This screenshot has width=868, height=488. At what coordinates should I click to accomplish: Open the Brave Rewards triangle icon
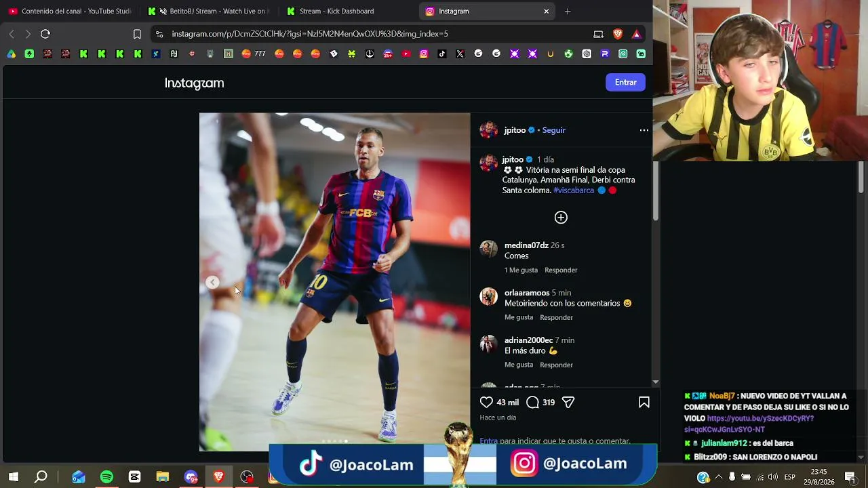pos(636,34)
